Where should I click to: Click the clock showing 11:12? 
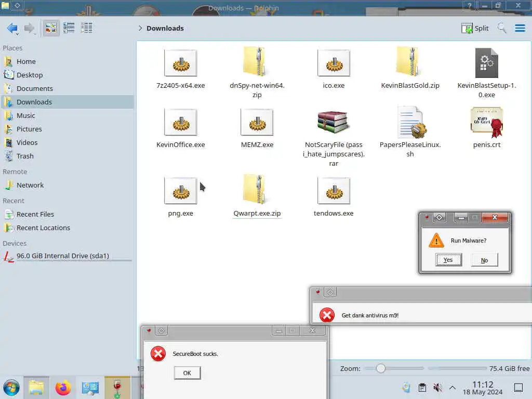click(483, 388)
